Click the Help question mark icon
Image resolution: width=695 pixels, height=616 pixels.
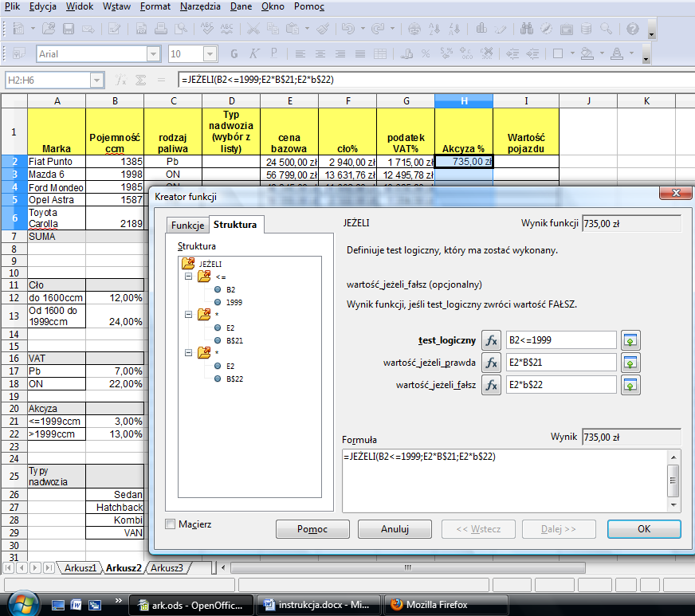coord(633,29)
